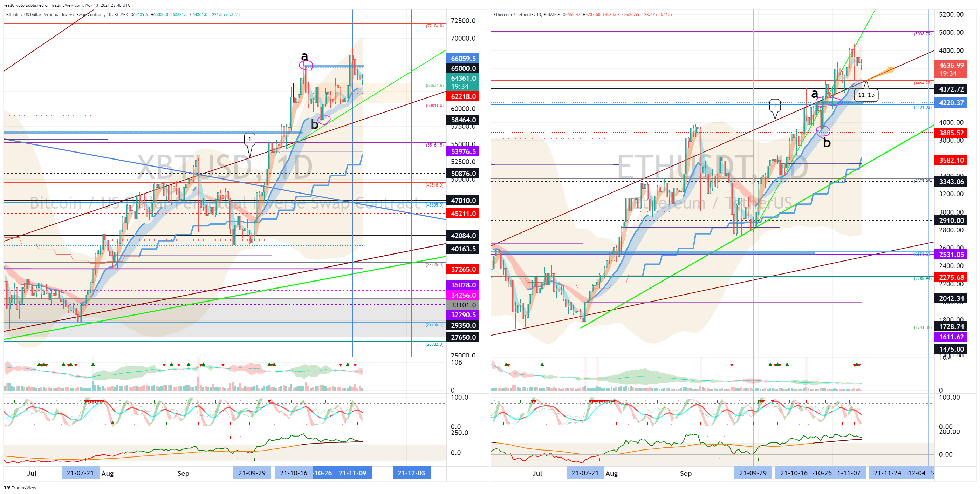Select the 4372.72 price label on the ETH axis
980x494 pixels.
951,89
